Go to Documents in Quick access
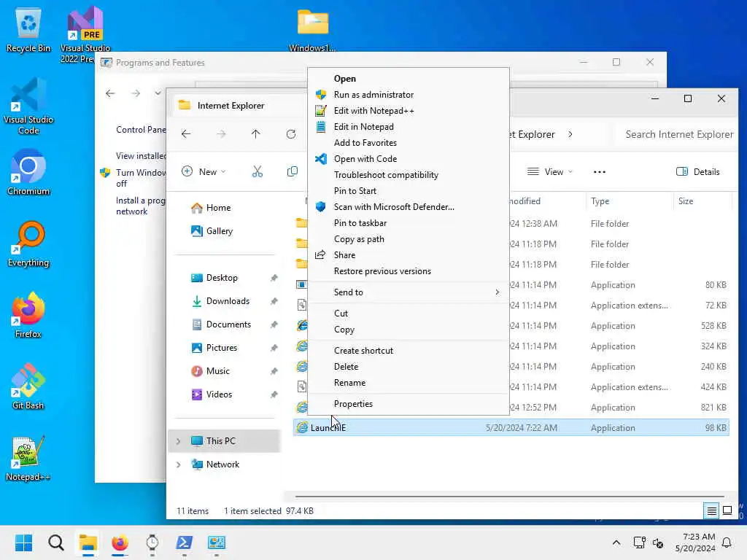 [x=228, y=324]
